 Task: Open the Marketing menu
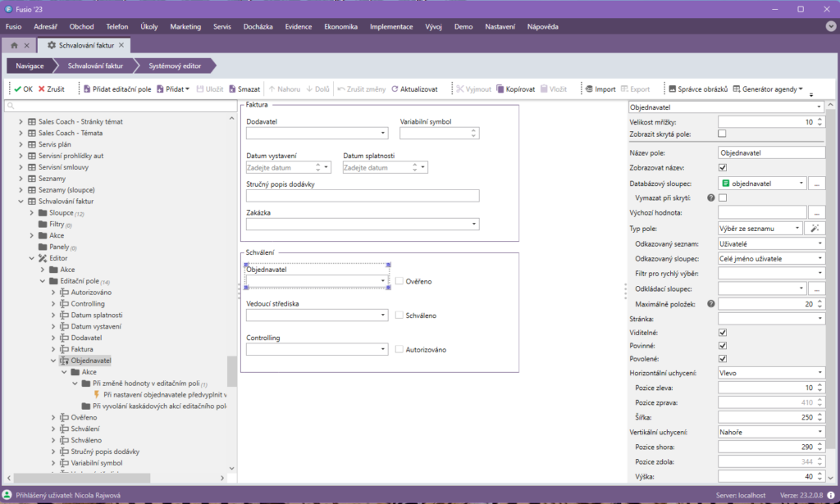(x=185, y=26)
